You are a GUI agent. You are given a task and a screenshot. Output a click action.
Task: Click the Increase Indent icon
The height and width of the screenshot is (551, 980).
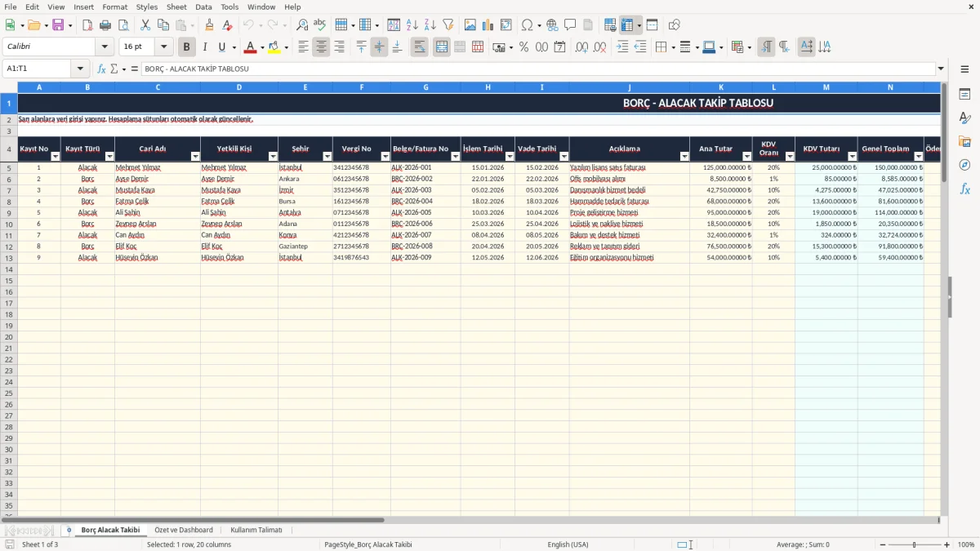(622, 47)
